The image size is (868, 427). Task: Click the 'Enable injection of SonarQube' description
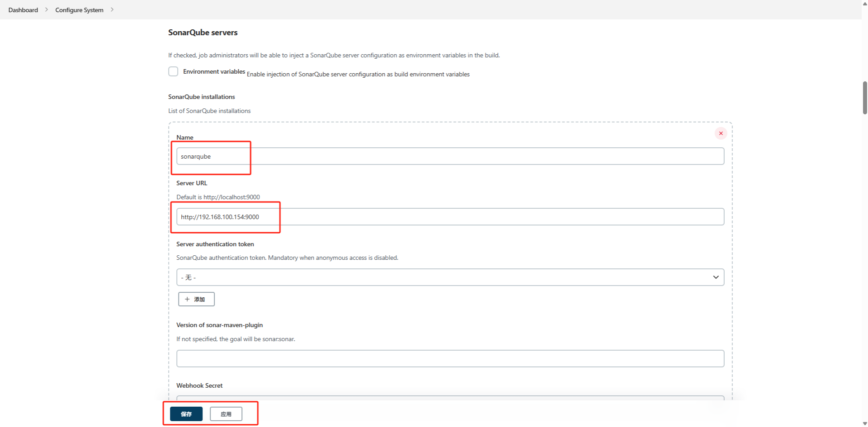click(358, 74)
